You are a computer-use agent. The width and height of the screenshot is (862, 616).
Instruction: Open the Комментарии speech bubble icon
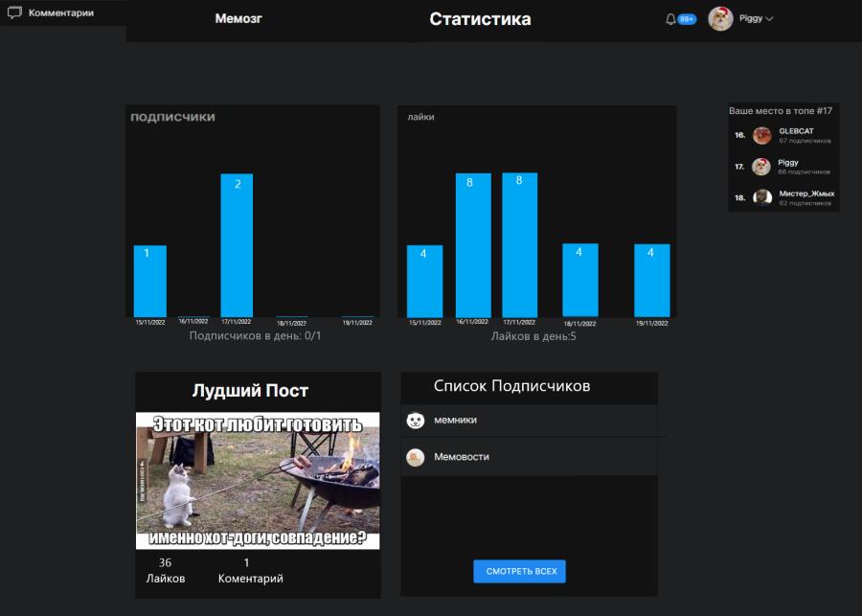pos(14,12)
